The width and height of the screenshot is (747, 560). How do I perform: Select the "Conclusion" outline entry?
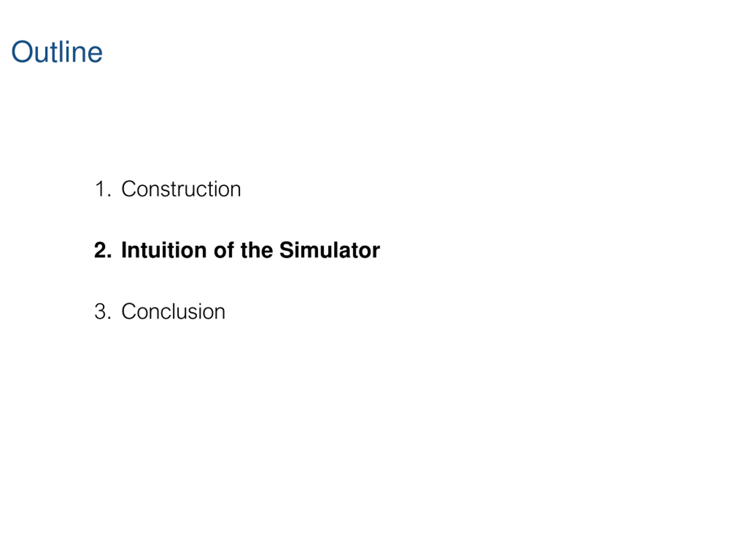click(x=173, y=311)
